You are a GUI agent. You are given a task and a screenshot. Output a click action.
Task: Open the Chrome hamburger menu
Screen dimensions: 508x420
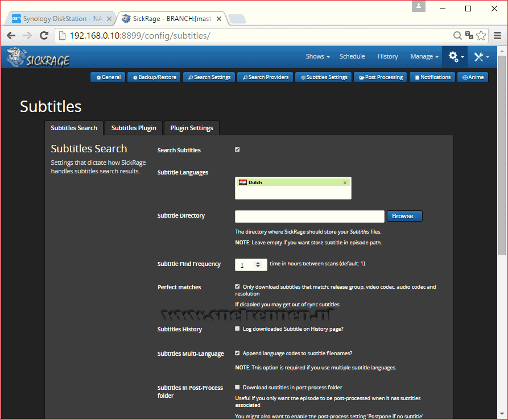pyautogui.click(x=497, y=36)
